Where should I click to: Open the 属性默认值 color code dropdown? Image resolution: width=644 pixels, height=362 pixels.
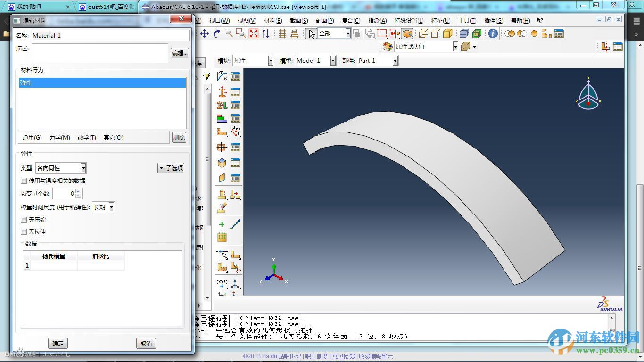pyautogui.click(x=426, y=47)
